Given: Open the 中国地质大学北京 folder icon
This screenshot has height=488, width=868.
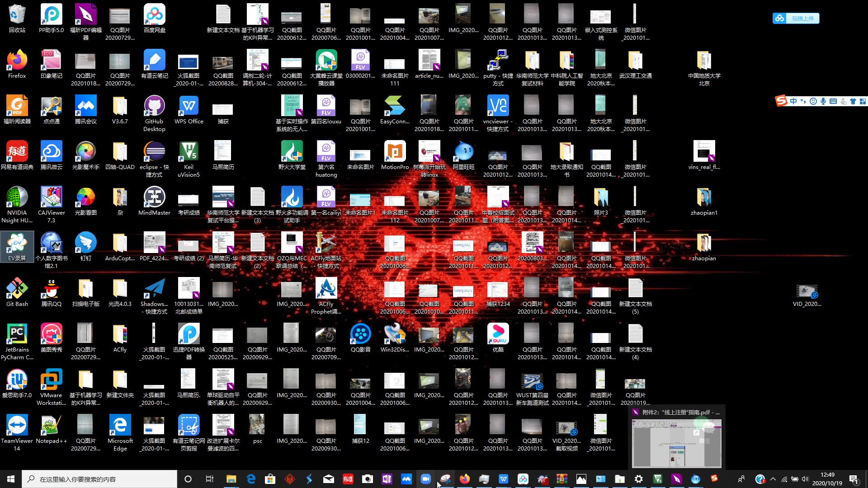Looking at the screenshot, I should tap(704, 67).
